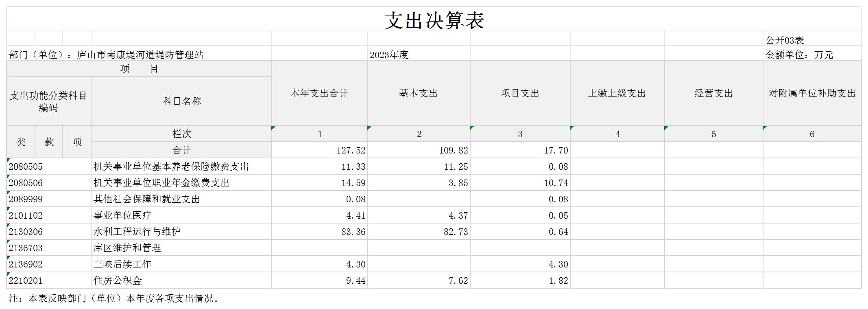Select the 基本支出 column header
Image resolution: width=868 pixels, height=309 pixels.
click(x=419, y=93)
